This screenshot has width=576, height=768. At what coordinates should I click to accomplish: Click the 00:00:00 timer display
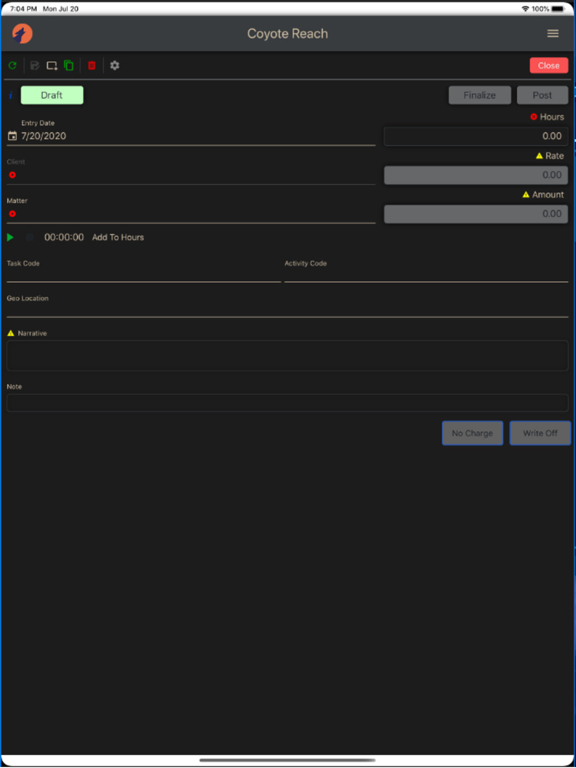(64, 238)
